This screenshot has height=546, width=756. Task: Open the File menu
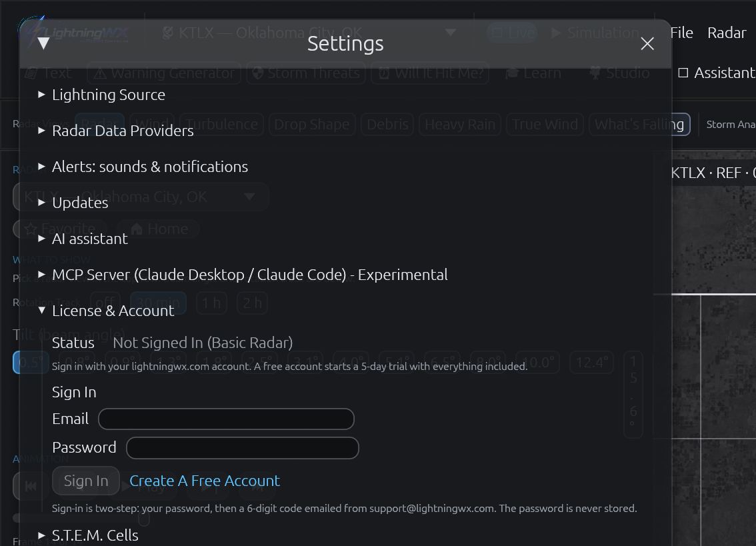pos(682,33)
